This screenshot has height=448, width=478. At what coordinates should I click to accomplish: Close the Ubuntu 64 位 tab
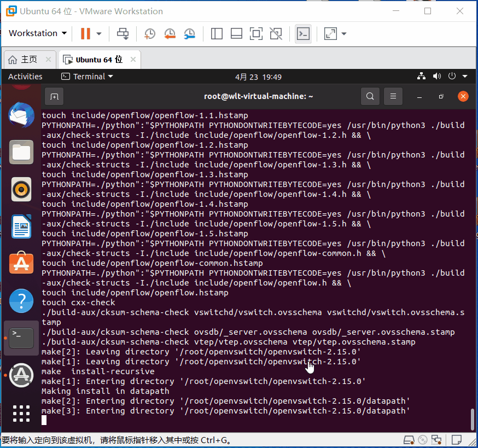click(x=133, y=60)
